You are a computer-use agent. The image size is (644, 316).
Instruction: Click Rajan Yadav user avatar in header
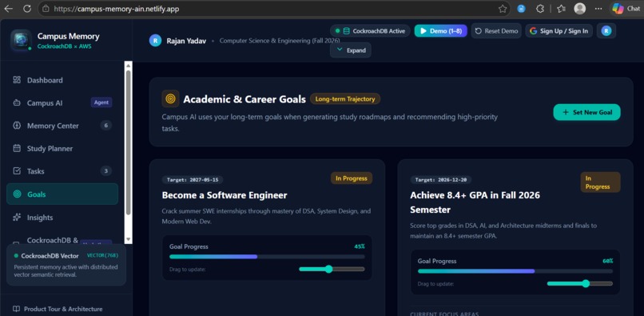click(155, 40)
